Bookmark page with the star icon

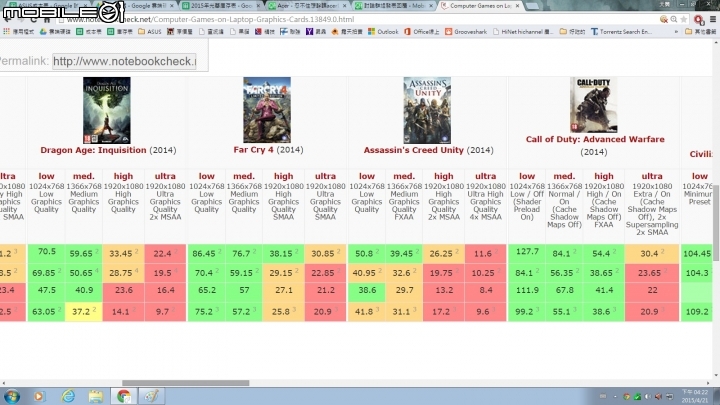tap(684, 19)
